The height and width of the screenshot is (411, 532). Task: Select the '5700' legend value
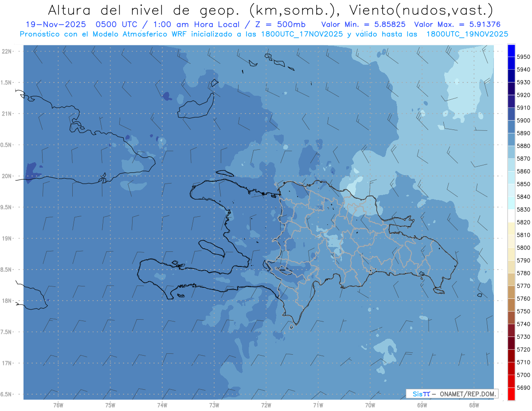(x=524, y=375)
